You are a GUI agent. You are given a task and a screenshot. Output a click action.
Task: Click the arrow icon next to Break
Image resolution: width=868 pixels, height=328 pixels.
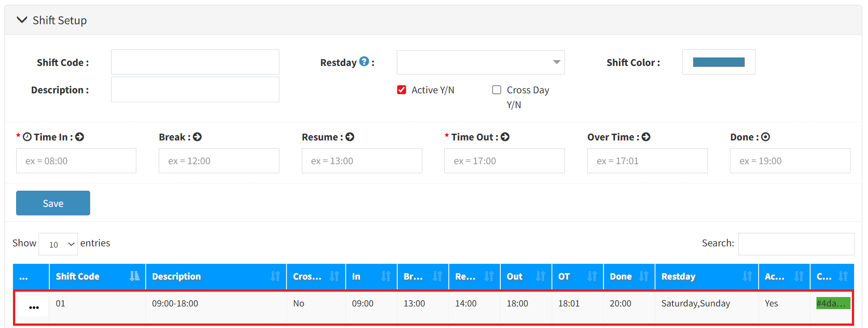197,137
